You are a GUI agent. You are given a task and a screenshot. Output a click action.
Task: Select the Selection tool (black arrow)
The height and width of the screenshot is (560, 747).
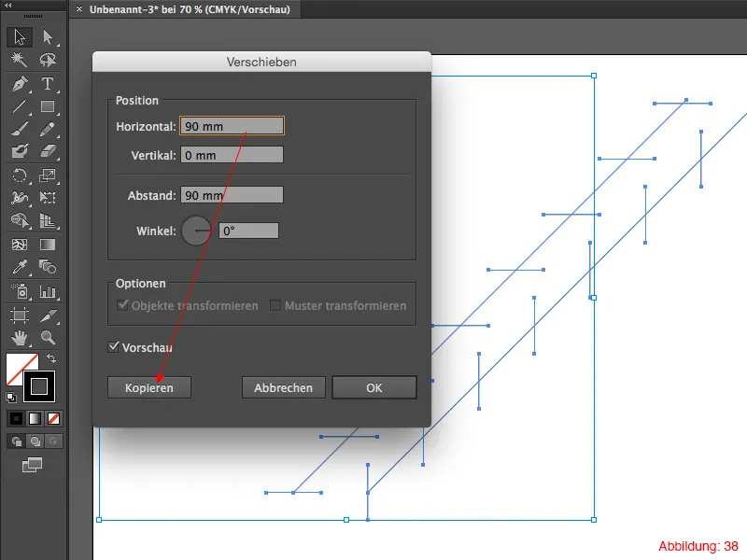pos(20,37)
